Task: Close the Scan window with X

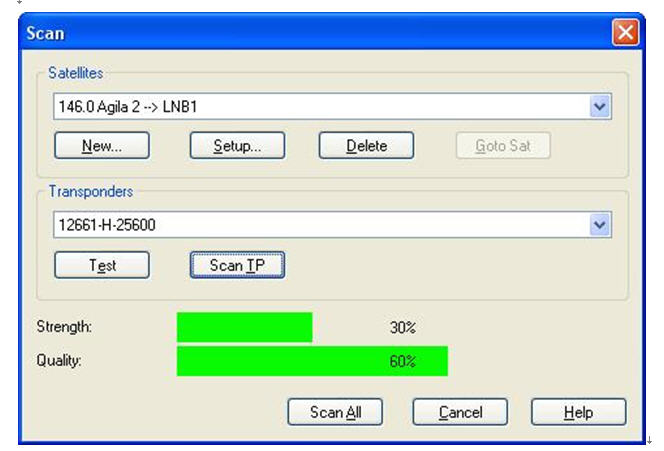Action: coord(625,32)
